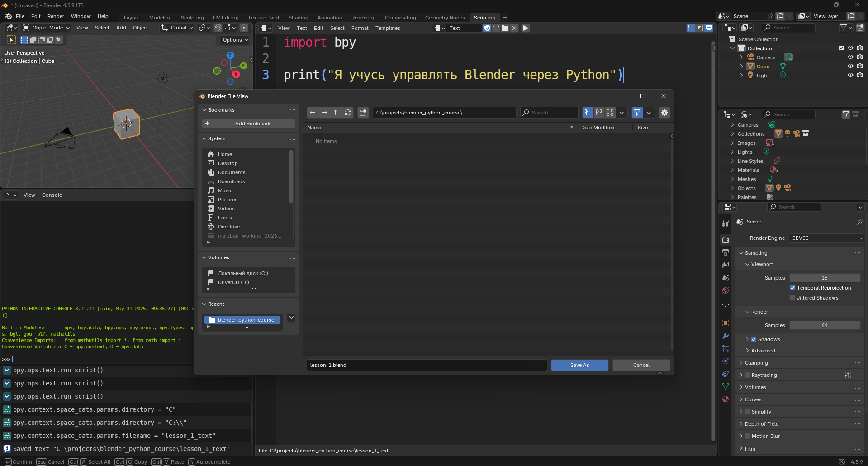This screenshot has height=466, width=868.
Task: Expand Materials in data-block outliner
Action: click(x=732, y=170)
